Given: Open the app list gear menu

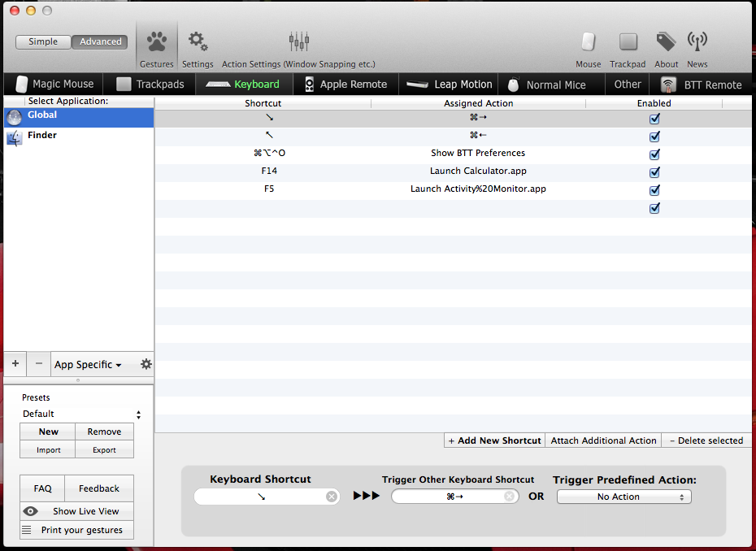Looking at the screenshot, I should (x=146, y=364).
